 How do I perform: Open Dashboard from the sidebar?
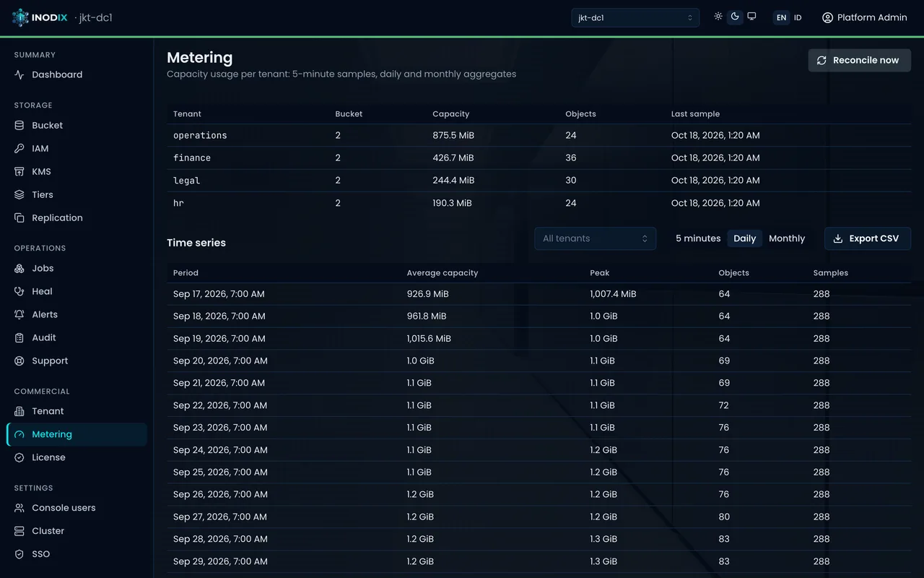77,74
